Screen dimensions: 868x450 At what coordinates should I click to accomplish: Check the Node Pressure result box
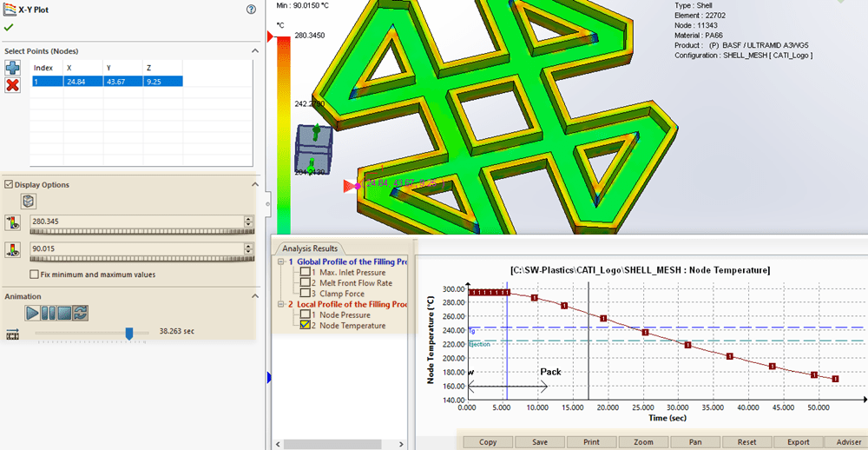pos(306,314)
